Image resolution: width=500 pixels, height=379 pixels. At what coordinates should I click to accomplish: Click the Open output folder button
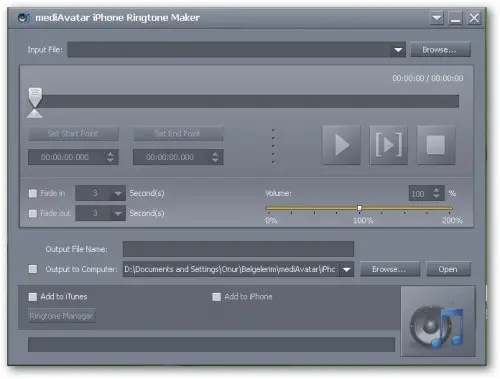tap(448, 269)
